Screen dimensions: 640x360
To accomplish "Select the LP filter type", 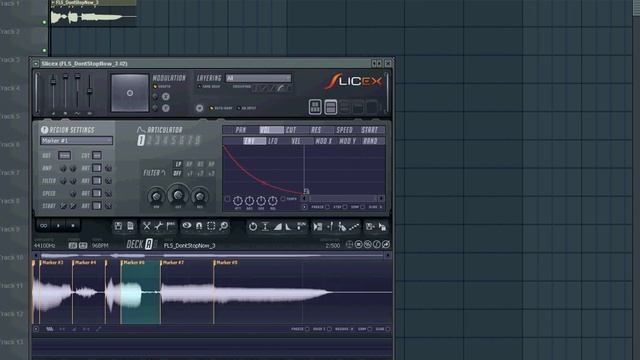I will [178, 164].
